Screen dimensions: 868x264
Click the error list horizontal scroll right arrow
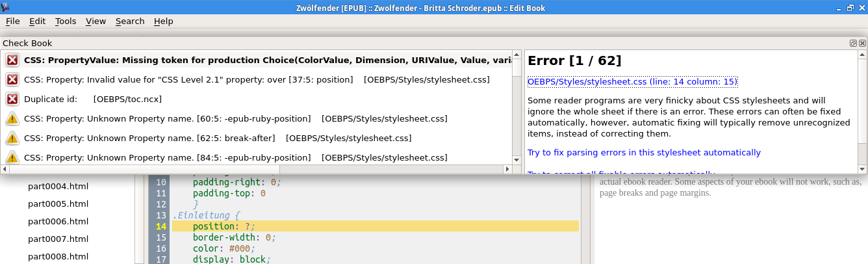[x=507, y=169]
